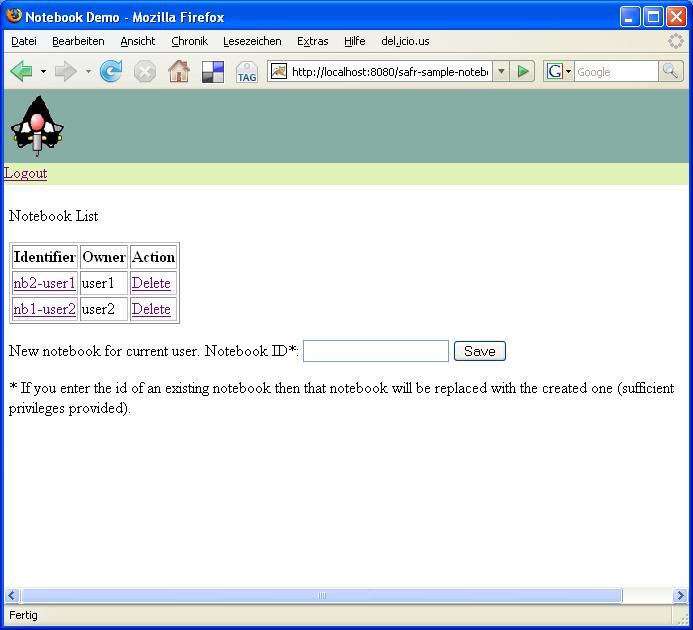Click the Forward arrow button
693x630 pixels.
(x=66, y=71)
